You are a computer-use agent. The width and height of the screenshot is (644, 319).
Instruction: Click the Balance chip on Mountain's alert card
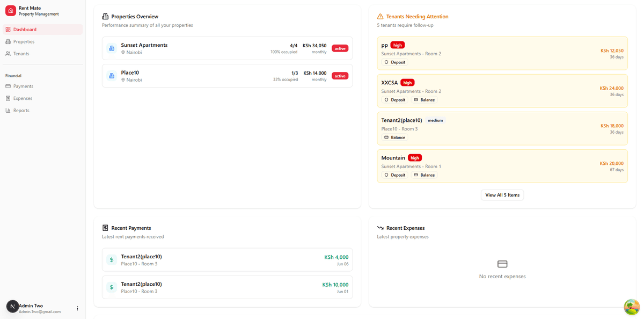424,175
